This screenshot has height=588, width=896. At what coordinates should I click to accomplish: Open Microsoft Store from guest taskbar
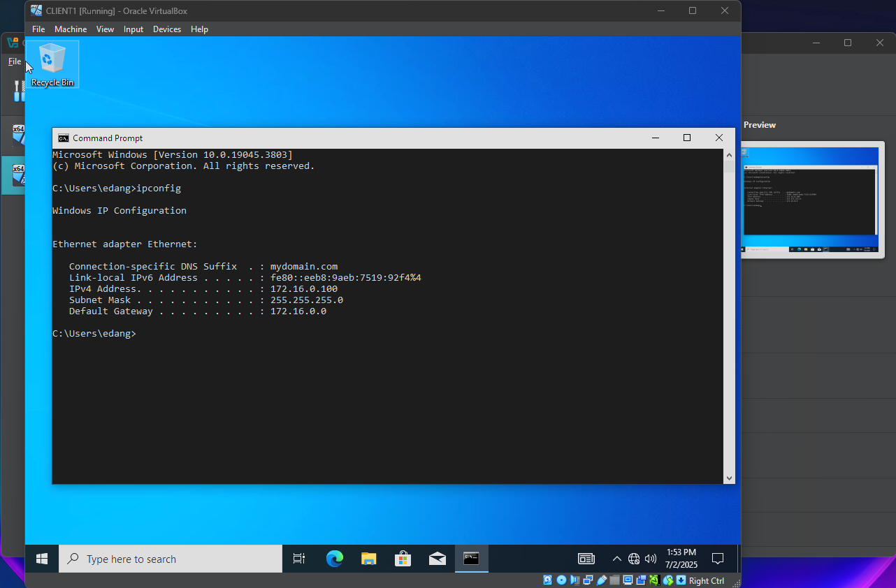pos(403,559)
